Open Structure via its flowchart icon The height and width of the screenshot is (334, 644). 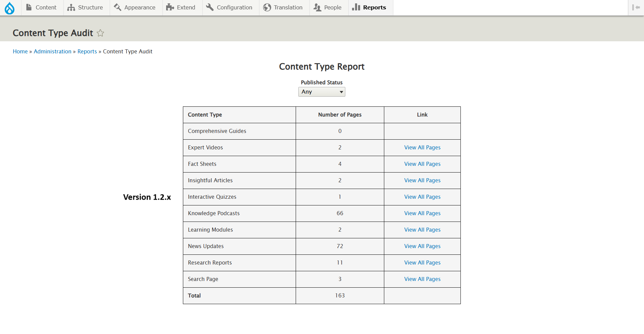coord(71,7)
